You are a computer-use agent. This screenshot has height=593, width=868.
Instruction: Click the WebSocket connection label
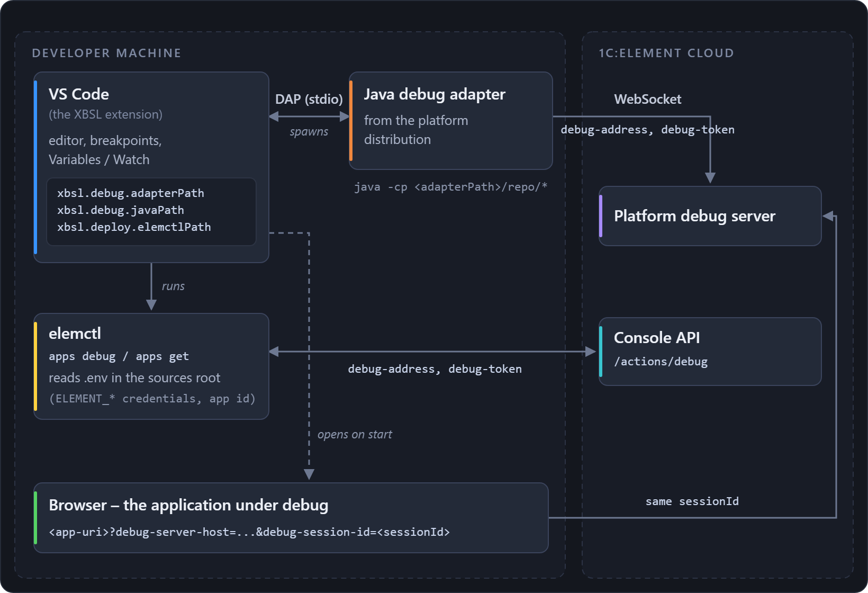[648, 99]
